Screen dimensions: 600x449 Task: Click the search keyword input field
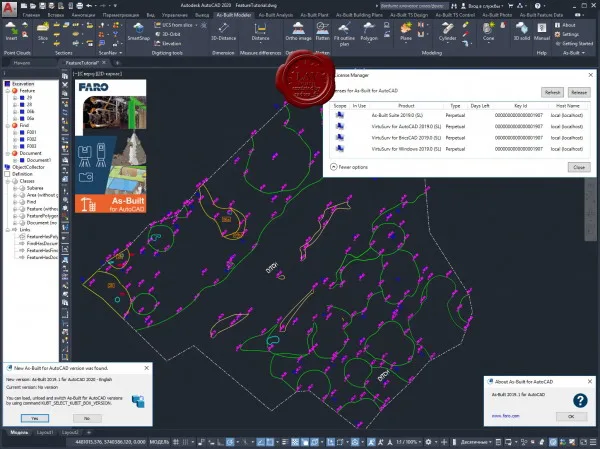(x=414, y=6)
